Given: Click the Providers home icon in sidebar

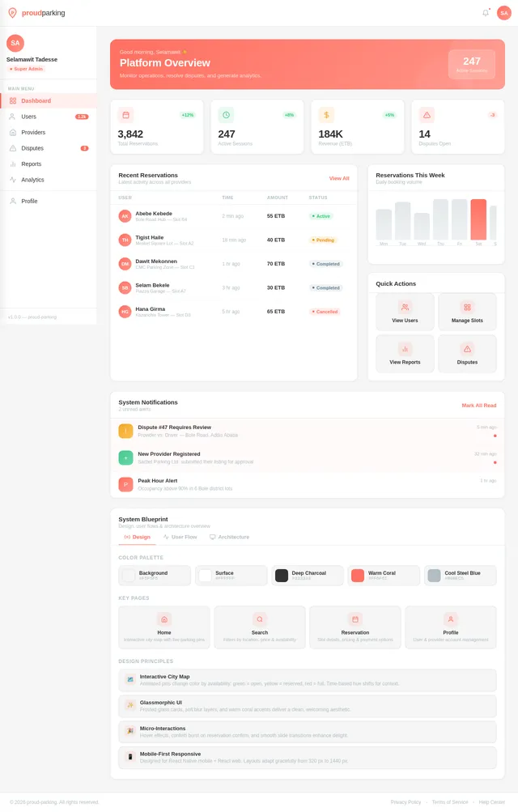Looking at the screenshot, I should click(x=13, y=133).
